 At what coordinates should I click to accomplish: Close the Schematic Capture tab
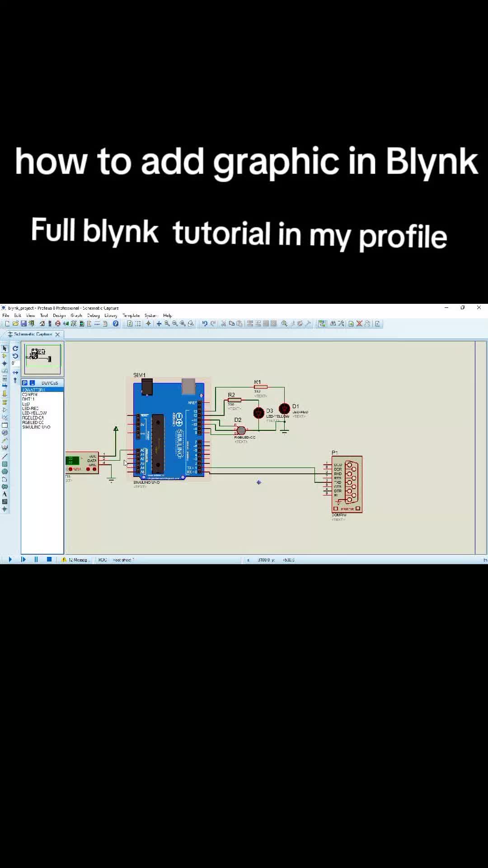tap(57, 335)
